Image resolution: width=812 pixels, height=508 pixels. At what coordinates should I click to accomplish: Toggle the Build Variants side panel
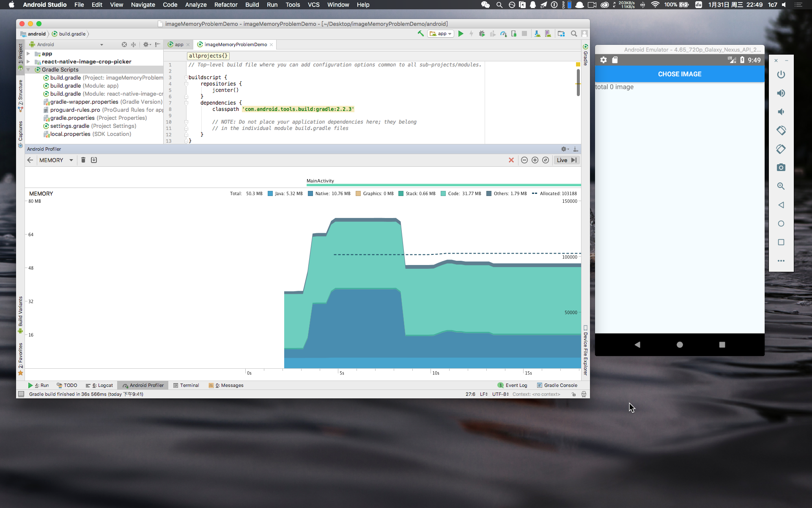coord(20,315)
